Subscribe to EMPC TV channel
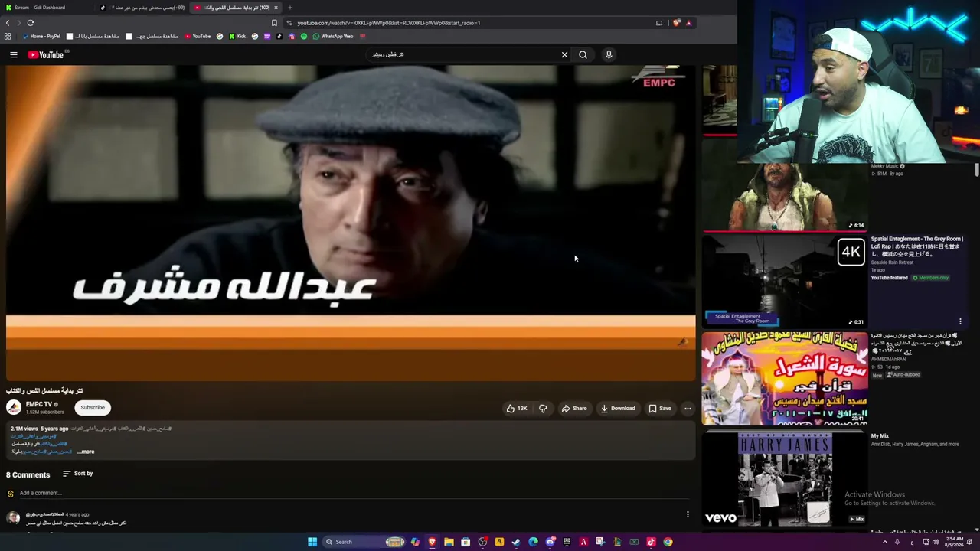980x551 pixels. 93,407
